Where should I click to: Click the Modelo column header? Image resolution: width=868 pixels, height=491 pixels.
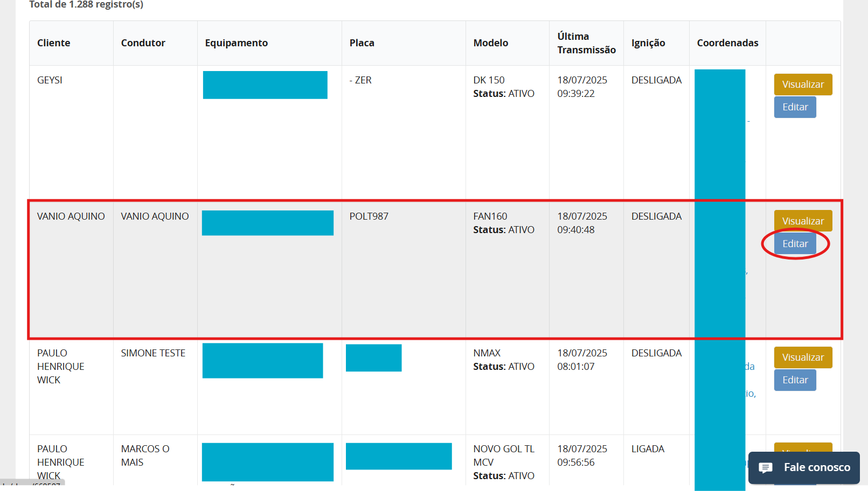[490, 43]
